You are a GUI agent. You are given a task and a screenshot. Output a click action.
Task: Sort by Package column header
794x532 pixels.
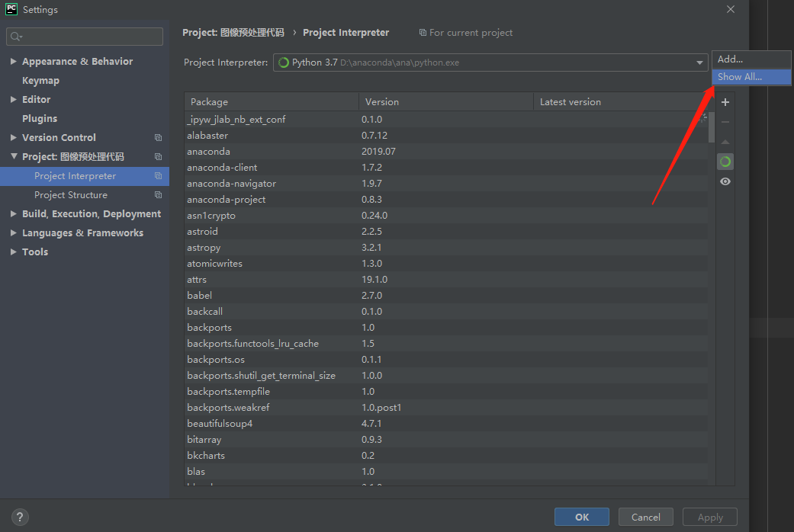(272, 101)
